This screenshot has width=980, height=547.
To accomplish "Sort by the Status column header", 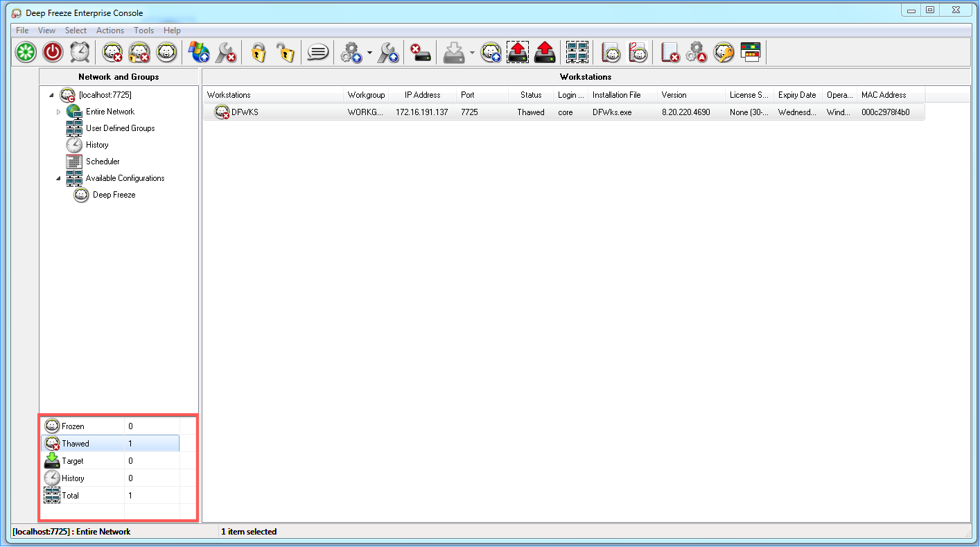I will [x=530, y=95].
